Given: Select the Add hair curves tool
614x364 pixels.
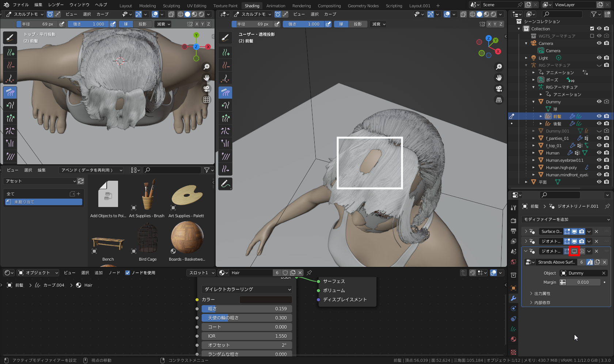Looking at the screenshot, I should [x=10, y=52].
